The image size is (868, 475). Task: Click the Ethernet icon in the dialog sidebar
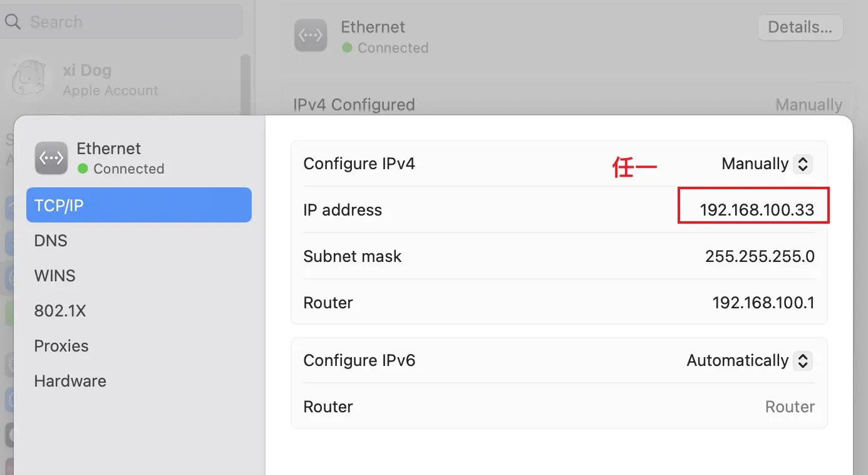coord(51,158)
